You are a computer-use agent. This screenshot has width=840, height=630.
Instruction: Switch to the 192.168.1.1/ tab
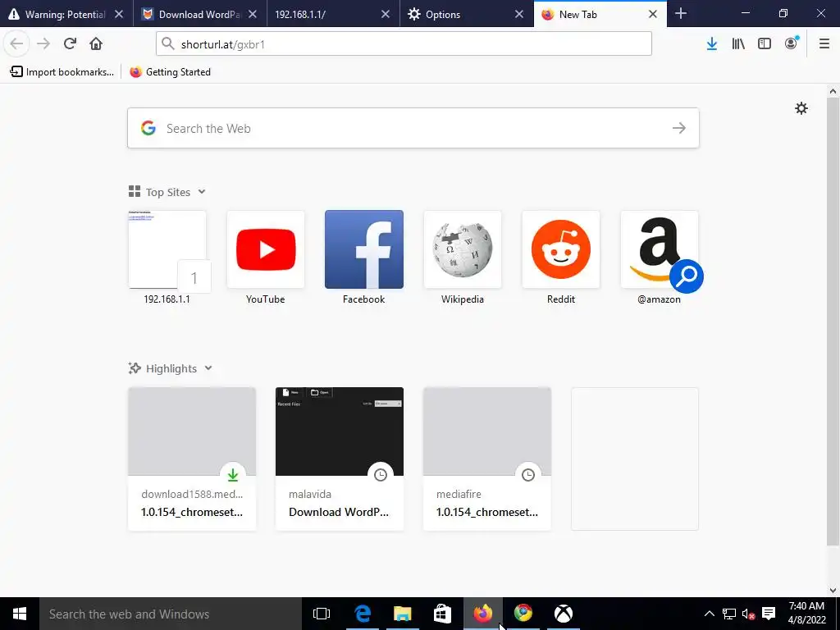333,14
